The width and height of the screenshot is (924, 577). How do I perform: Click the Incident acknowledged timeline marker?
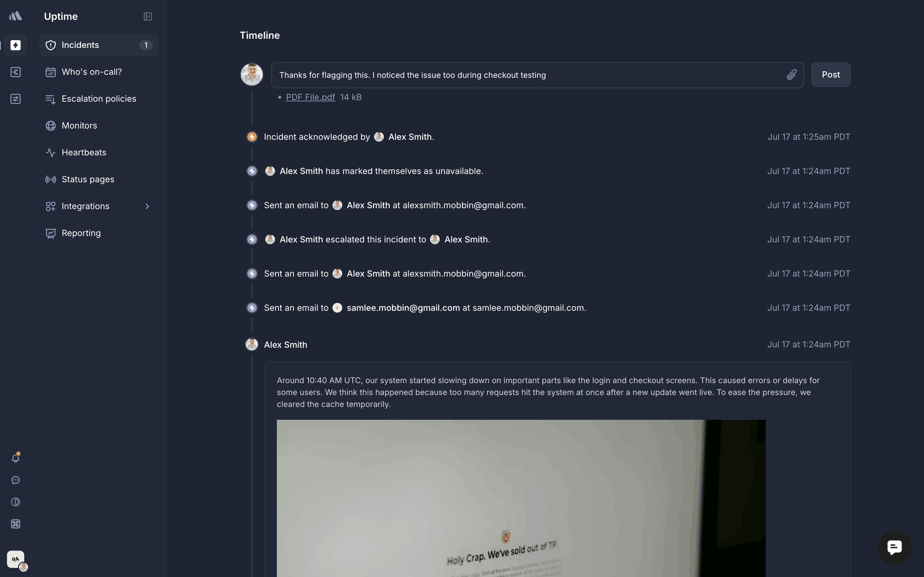(251, 137)
